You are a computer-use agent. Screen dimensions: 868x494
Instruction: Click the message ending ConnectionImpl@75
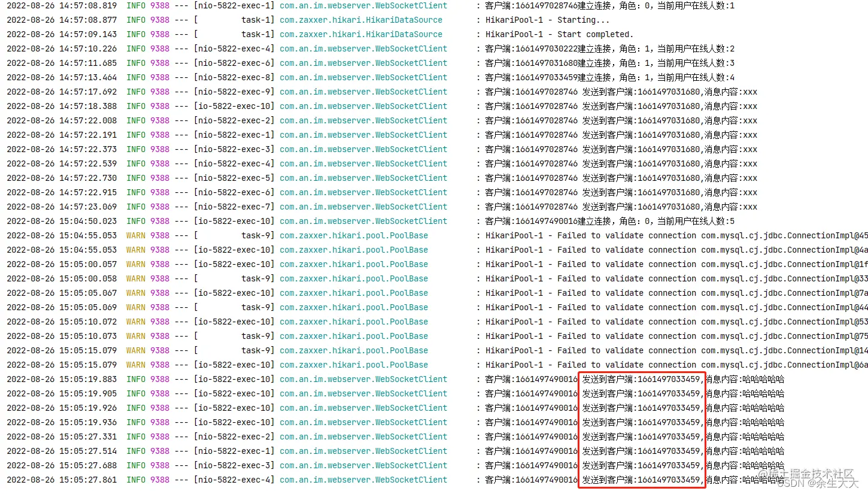(676, 336)
